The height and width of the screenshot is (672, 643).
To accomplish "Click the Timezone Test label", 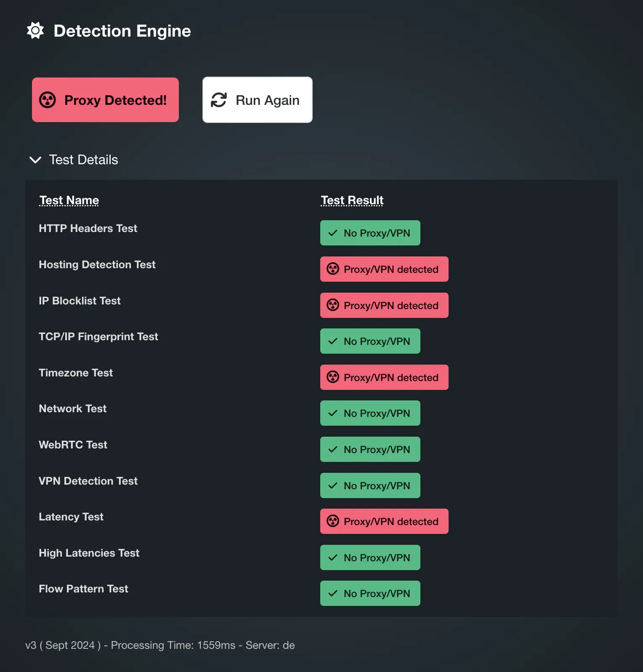I will coord(76,373).
